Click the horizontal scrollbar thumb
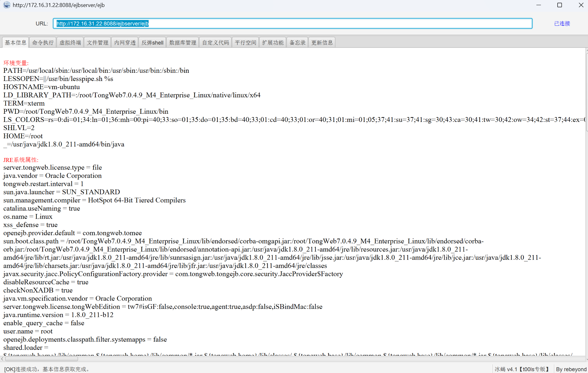 point(42,359)
